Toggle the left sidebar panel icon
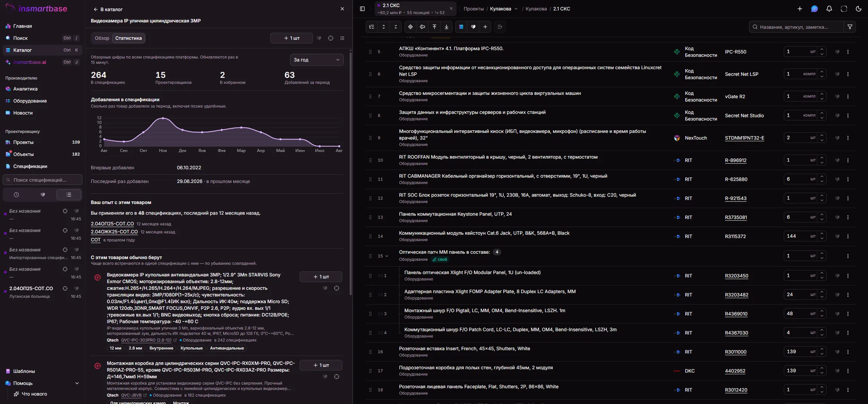 362,9
